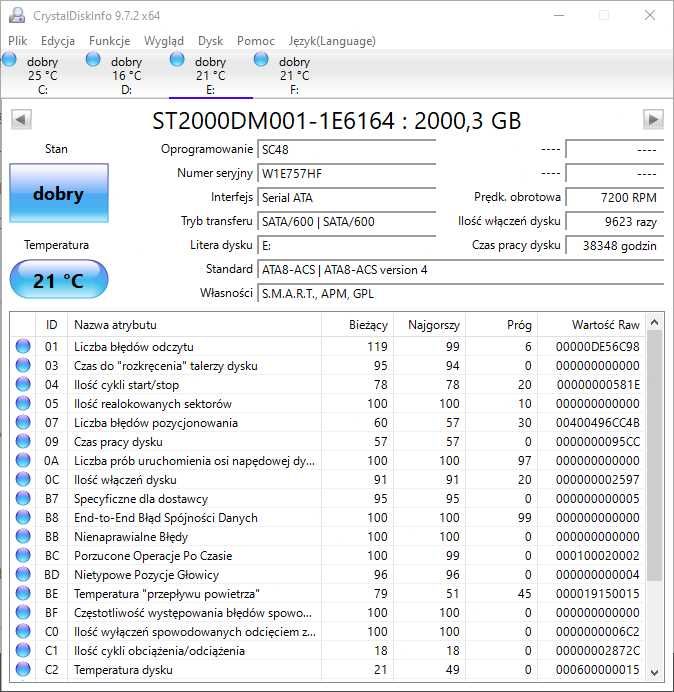
Task: Select raw value 000100020002
Action: (x=597, y=555)
